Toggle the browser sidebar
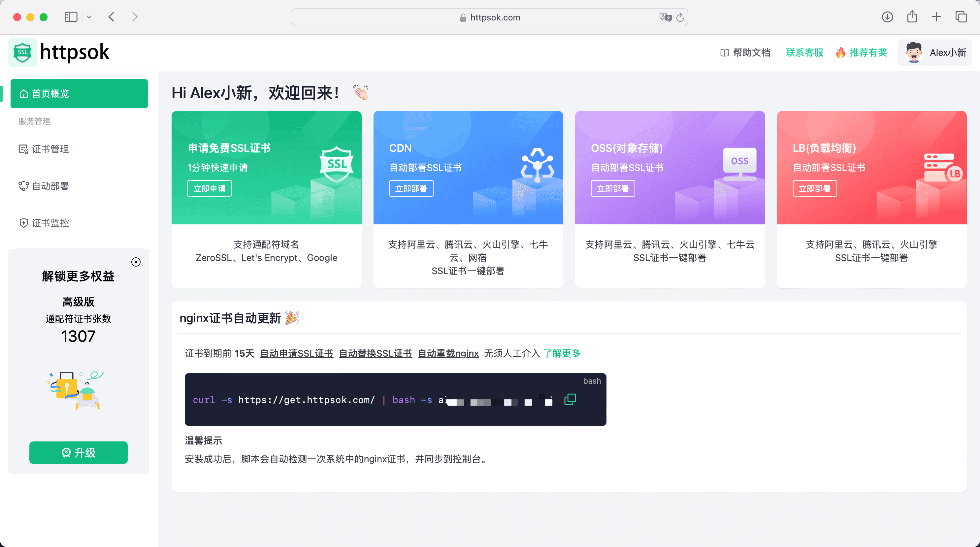 click(71, 17)
